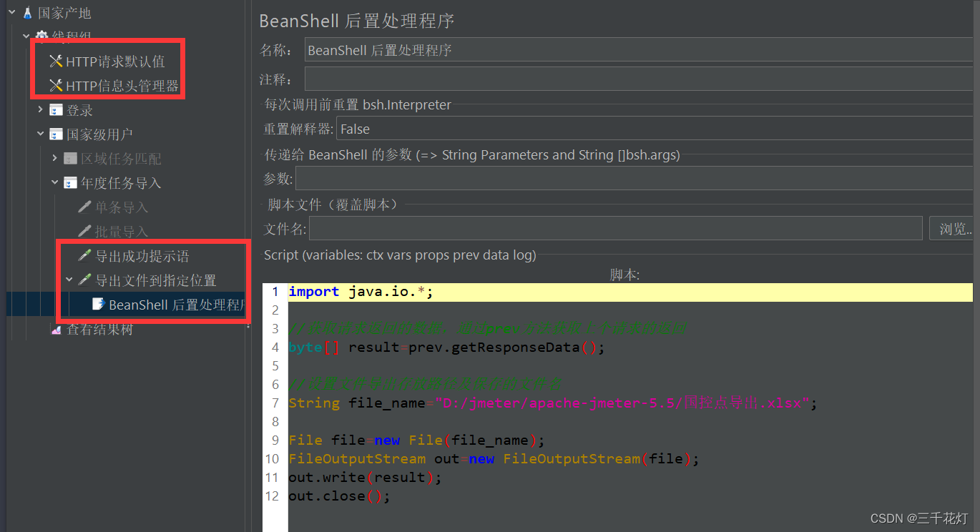Click the pipette icon of 导出成功提示语
980x532 pixels.
84,256
